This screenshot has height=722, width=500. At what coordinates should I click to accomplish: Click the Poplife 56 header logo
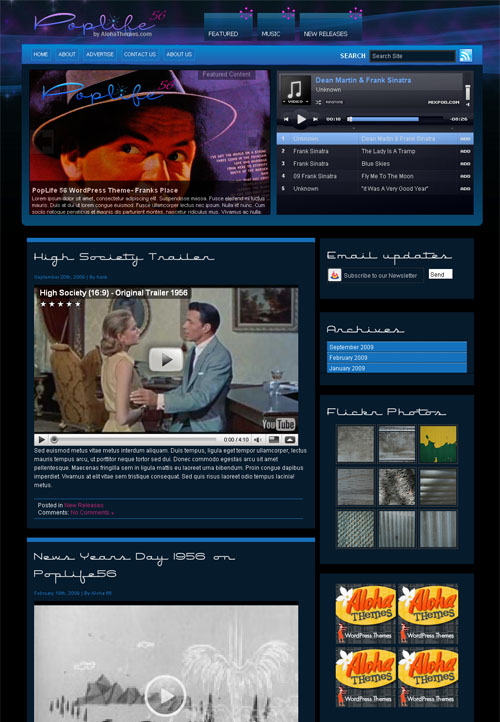[99, 24]
